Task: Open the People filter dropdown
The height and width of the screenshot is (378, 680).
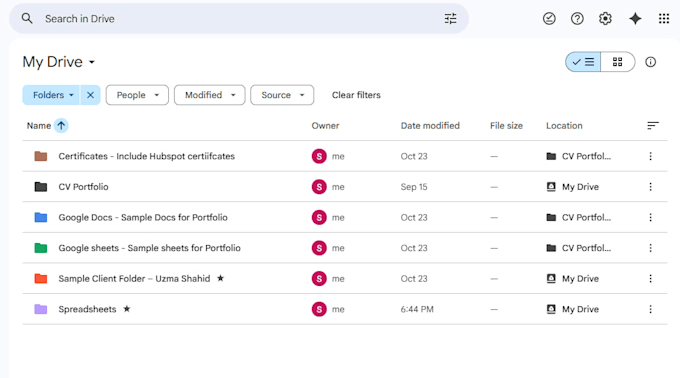Action: pos(137,95)
